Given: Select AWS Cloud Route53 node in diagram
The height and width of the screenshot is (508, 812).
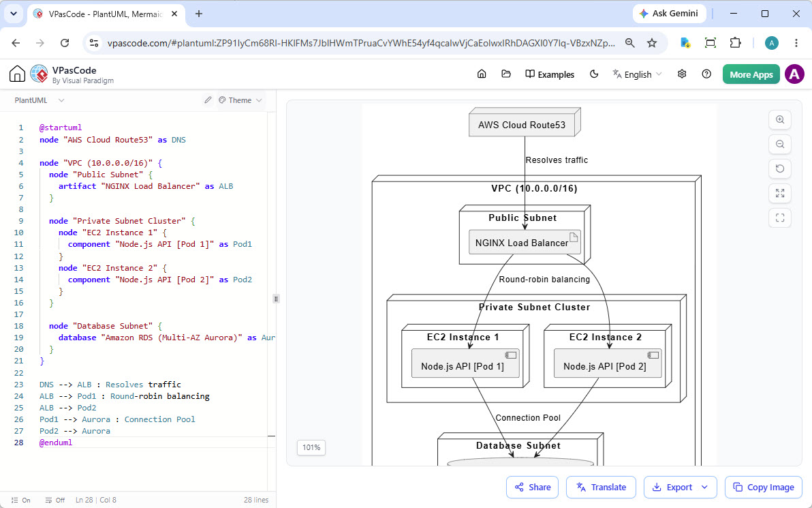Looking at the screenshot, I should pos(525,123).
